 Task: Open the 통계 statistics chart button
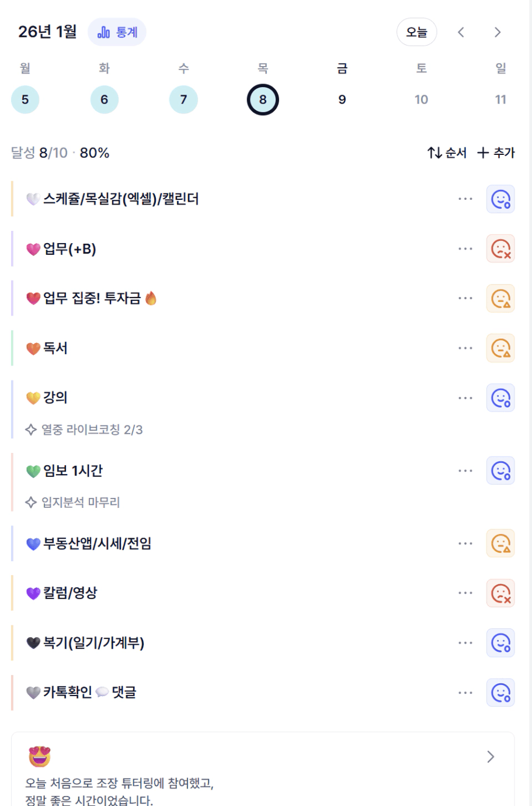click(x=117, y=32)
